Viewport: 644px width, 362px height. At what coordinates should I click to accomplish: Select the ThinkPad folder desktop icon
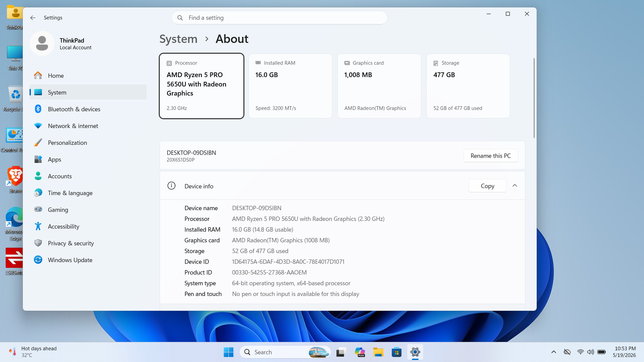[14, 17]
